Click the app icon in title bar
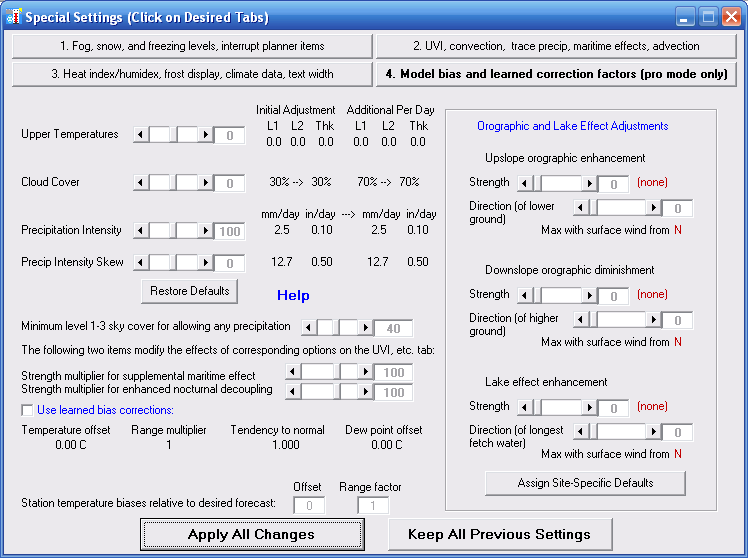Image resolution: width=748 pixels, height=558 pixels. (14, 17)
